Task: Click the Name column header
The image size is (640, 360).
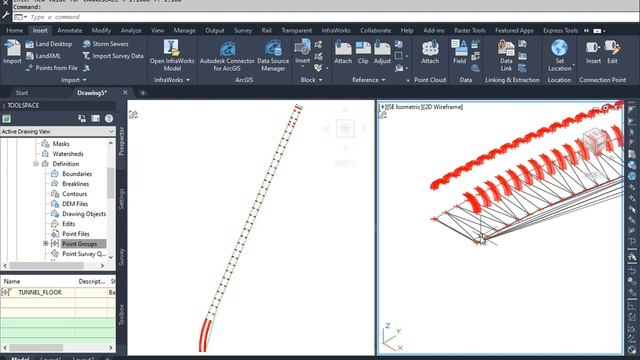Action: 38,281
